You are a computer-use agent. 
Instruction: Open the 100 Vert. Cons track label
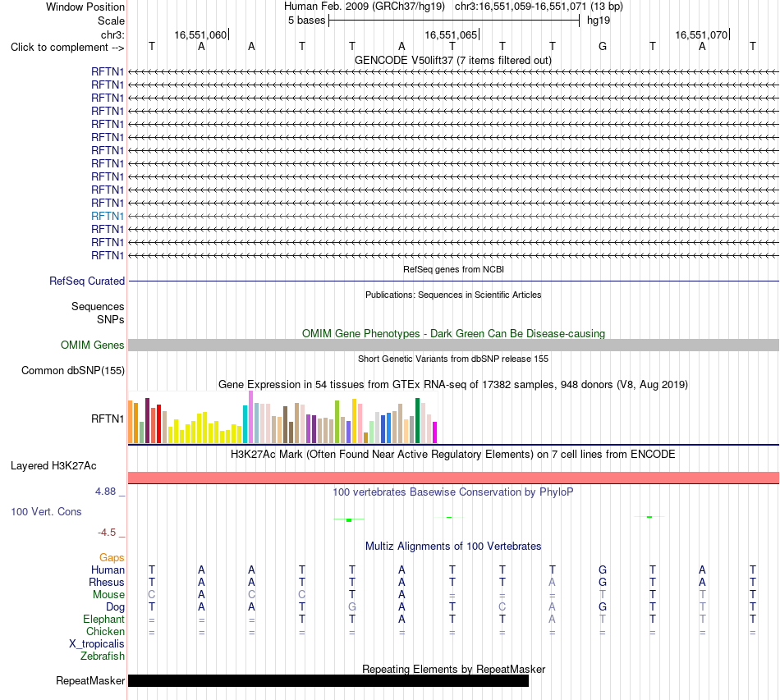coord(46,511)
